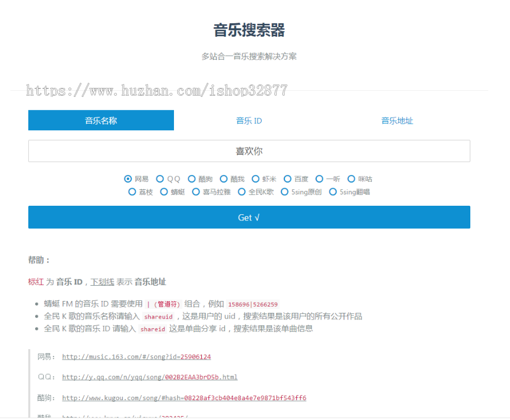The width and height of the screenshot is (510, 420).
Task: Click the 帮助： heading
Action: click(39, 260)
